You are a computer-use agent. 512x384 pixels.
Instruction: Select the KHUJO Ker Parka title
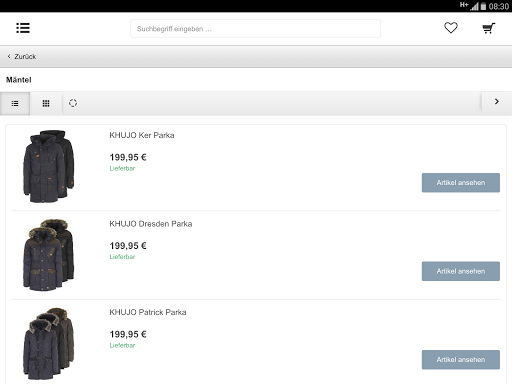(x=142, y=135)
